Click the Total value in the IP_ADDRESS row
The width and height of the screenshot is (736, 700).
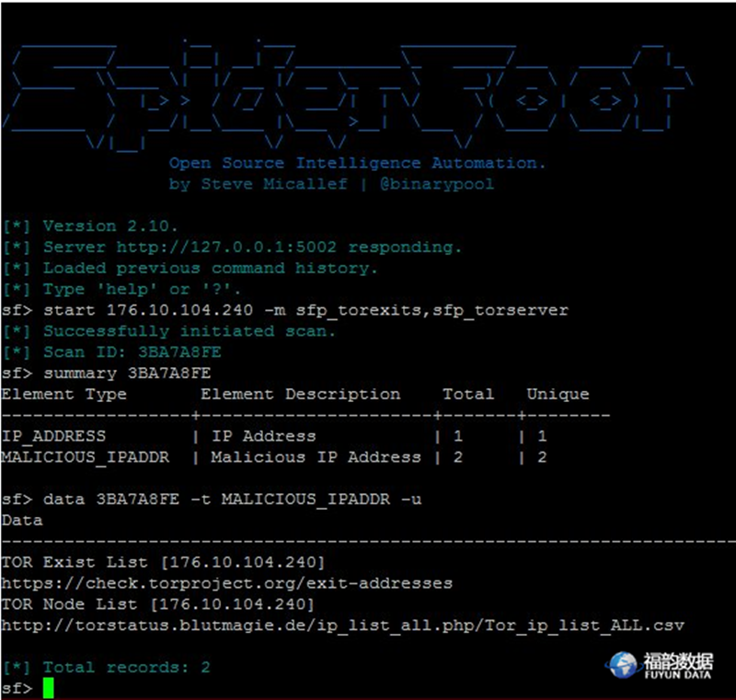coord(458,436)
